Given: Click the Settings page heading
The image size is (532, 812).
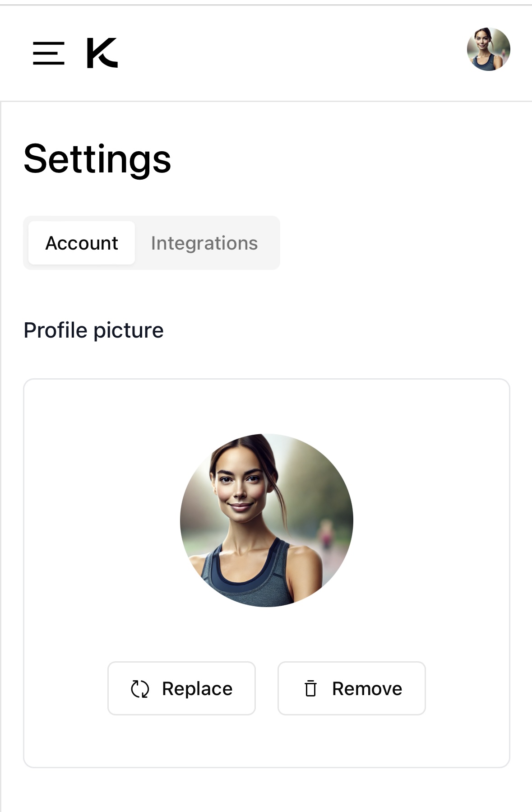Looking at the screenshot, I should coord(97,159).
